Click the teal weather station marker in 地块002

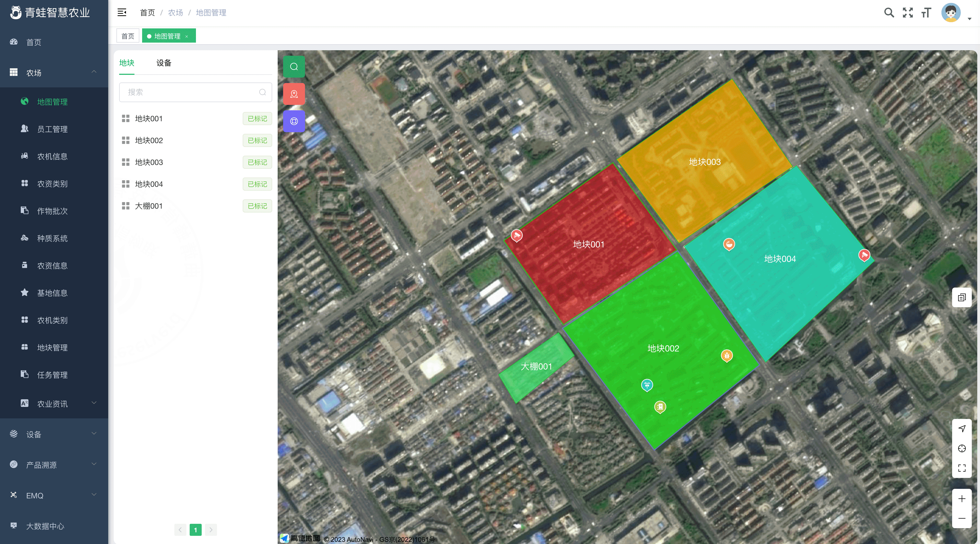pos(647,385)
